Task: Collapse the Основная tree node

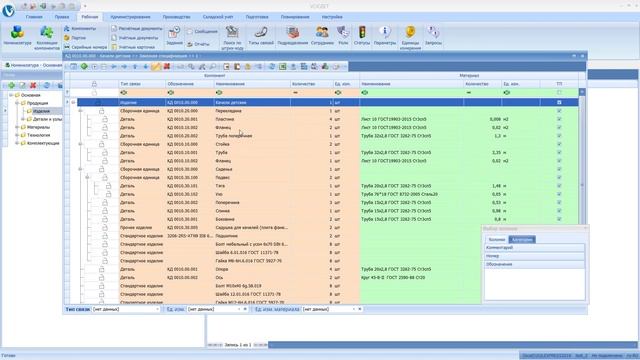Action: coord(11,95)
